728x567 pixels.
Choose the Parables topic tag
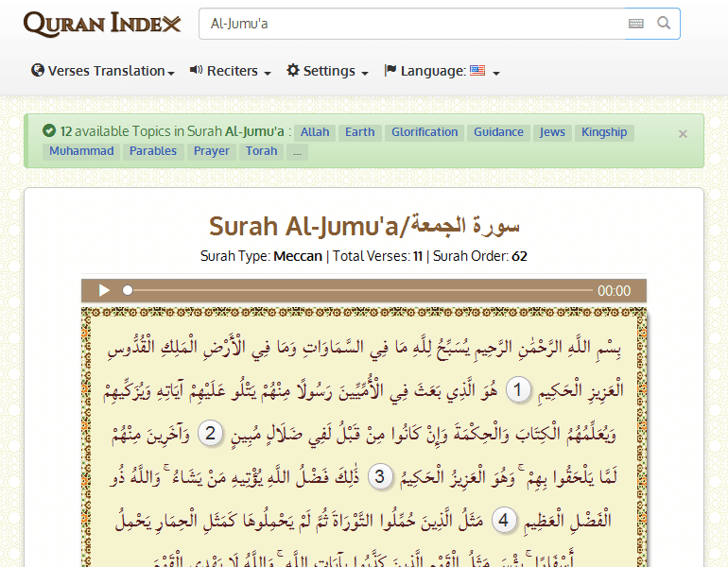(153, 151)
